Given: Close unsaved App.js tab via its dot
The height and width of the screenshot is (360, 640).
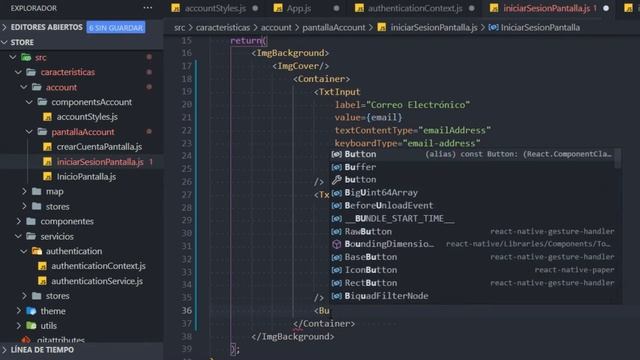Looking at the screenshot, I should pyautogui.click(x=336, y=8).
